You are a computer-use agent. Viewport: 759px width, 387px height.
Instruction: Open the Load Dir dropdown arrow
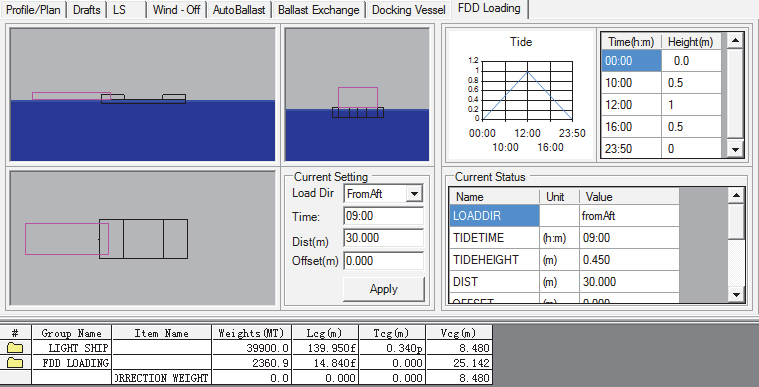(414, 194)
